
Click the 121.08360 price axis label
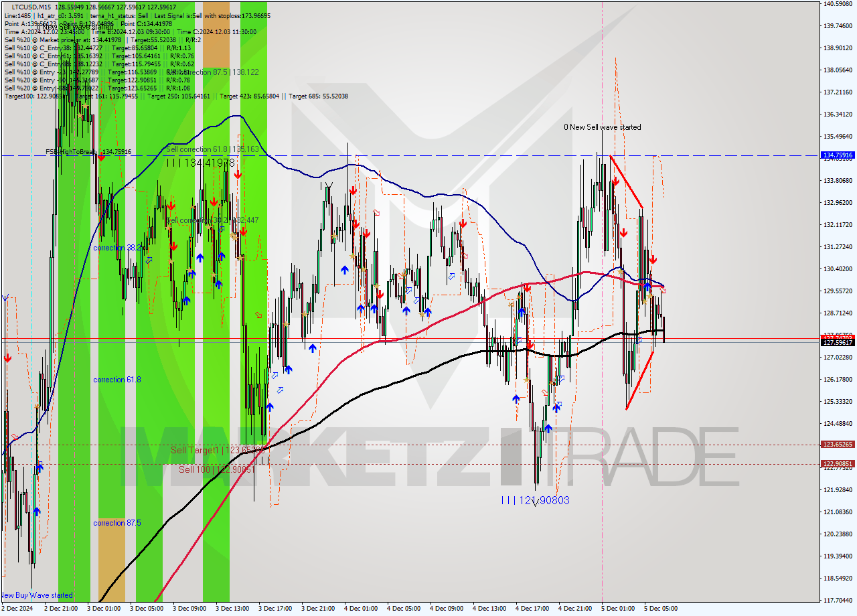click(x=838, y=512)
